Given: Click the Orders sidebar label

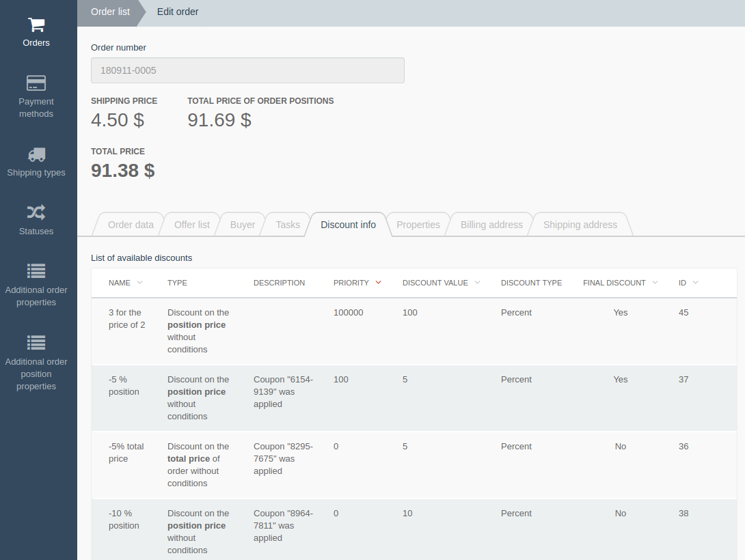Looking at the screenshot, I should click(36, 43).
